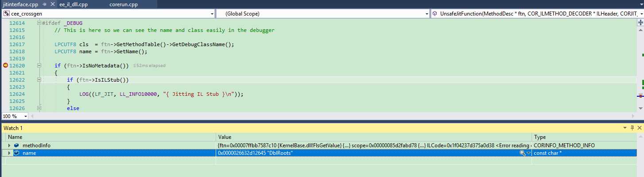Collapse the #ifdef _DEBUG region
This screenshot has width=644, height=177.
39,23
